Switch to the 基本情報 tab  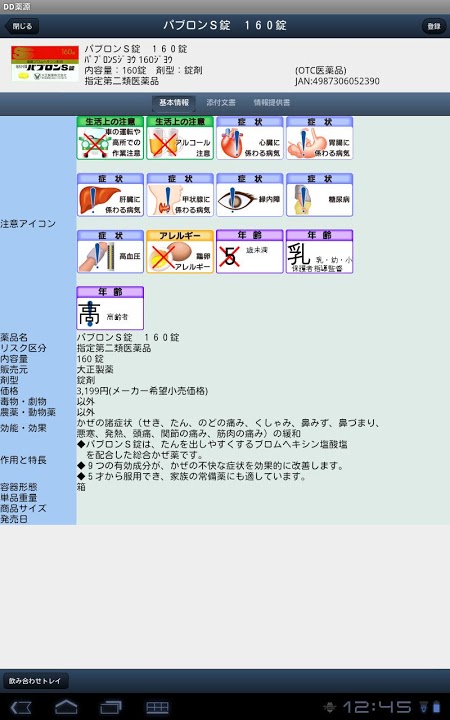pyautogui.click(x=174, y=103)
